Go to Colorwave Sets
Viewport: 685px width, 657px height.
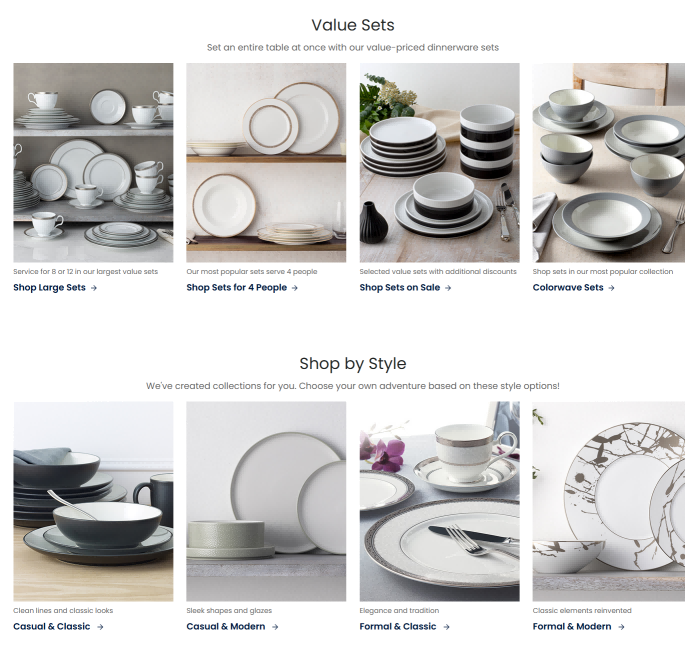[x=568, y=287]
